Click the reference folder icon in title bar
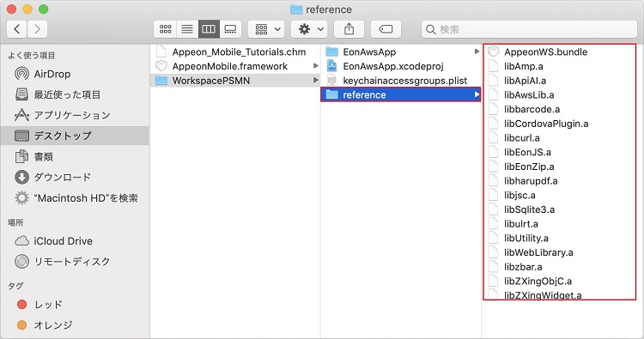This screenshot has height=339, width=644. (x=296, y=9)
